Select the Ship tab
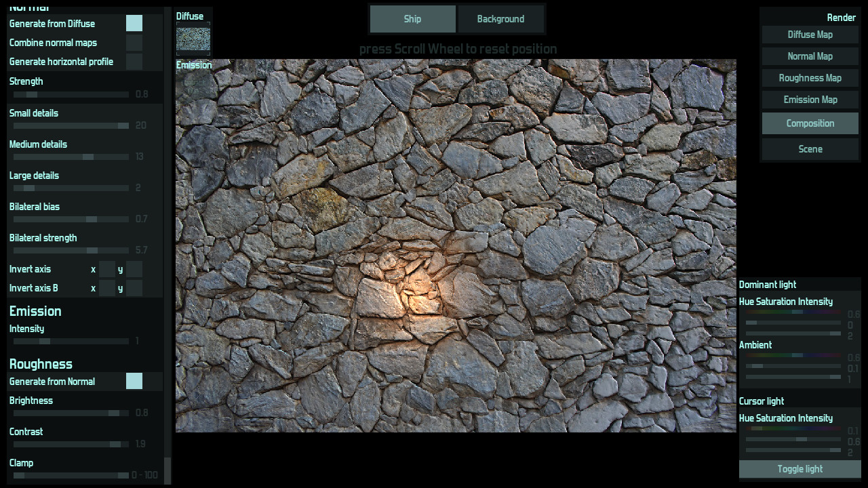The image size is (868, 488). (412, 19)
